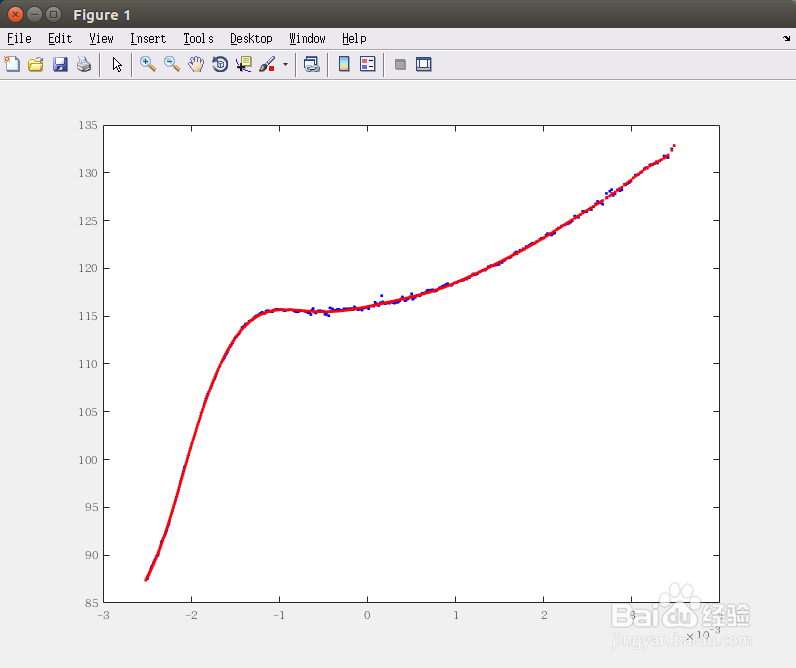Click the y-axis label 85

(x=91, y=603)
